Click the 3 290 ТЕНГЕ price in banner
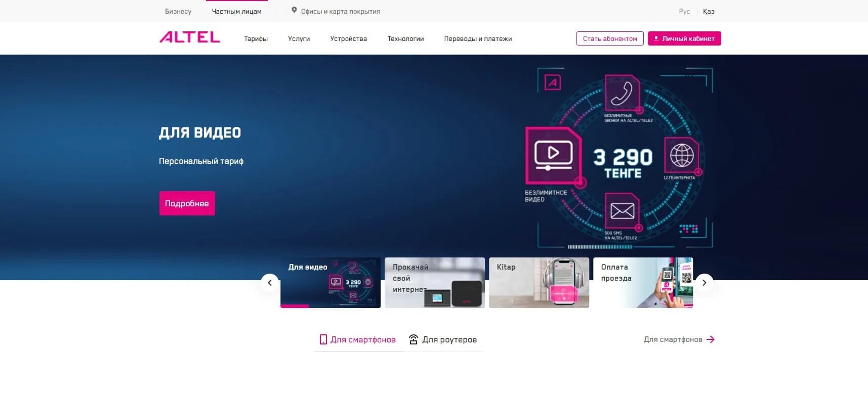The image size is (868, 393). [623, 163]
